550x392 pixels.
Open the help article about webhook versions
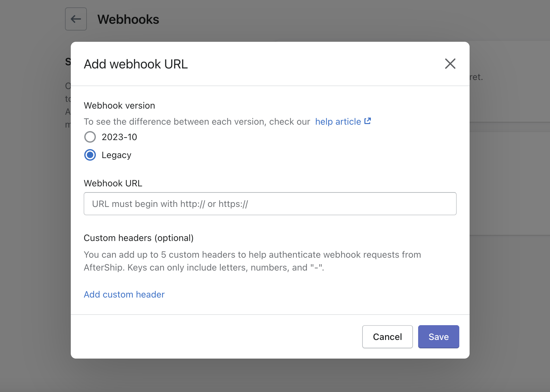338,121
